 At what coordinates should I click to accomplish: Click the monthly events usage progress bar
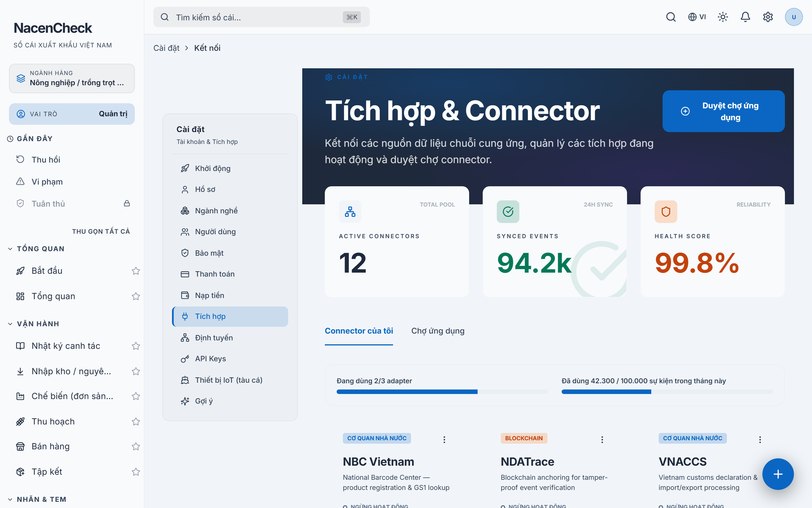(x=667, y=392)
